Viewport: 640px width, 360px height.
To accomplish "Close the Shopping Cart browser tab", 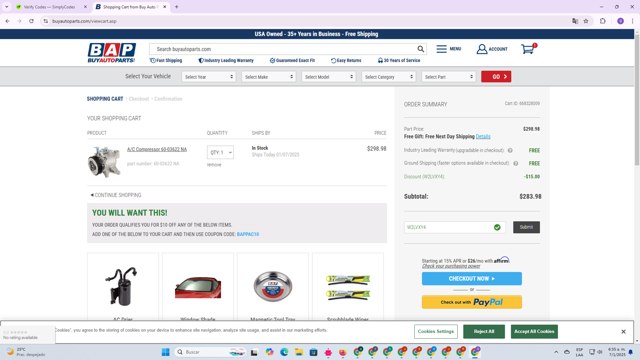I will (x=164, y=7).
